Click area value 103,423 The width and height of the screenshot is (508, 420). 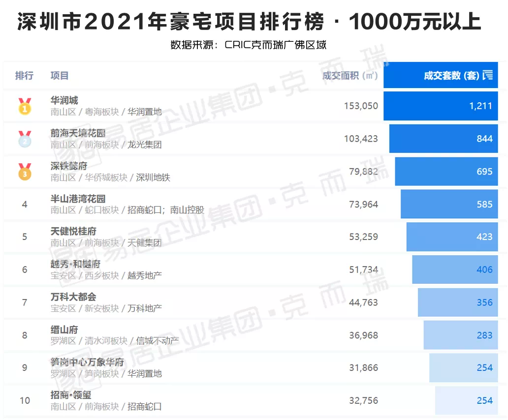tap(361, 139)
